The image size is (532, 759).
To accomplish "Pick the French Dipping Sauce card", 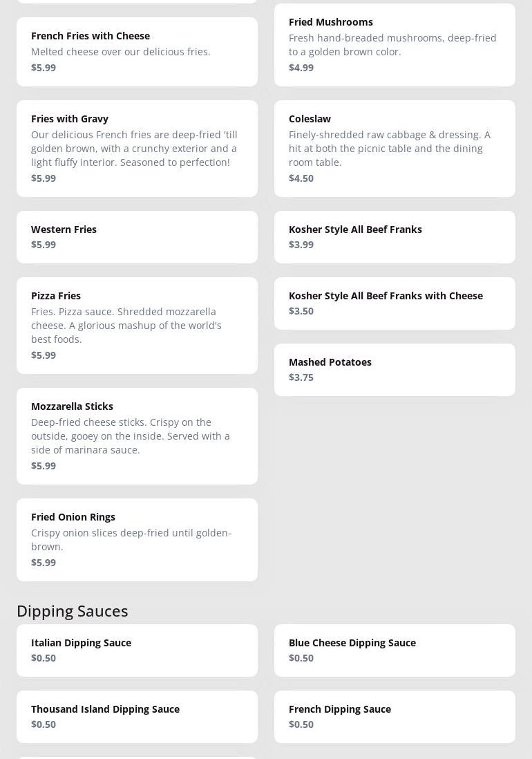I will 395,716.
